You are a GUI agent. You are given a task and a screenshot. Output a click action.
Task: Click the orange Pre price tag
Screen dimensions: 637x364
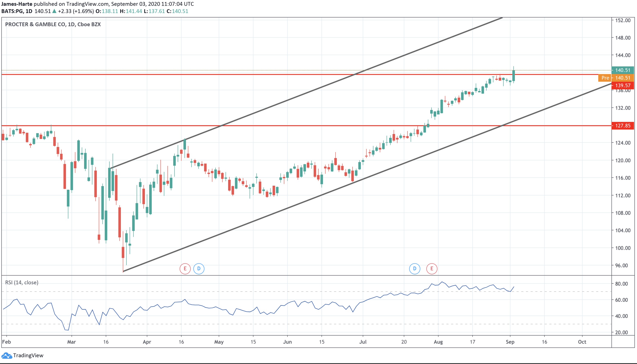[x=605, y=78]
